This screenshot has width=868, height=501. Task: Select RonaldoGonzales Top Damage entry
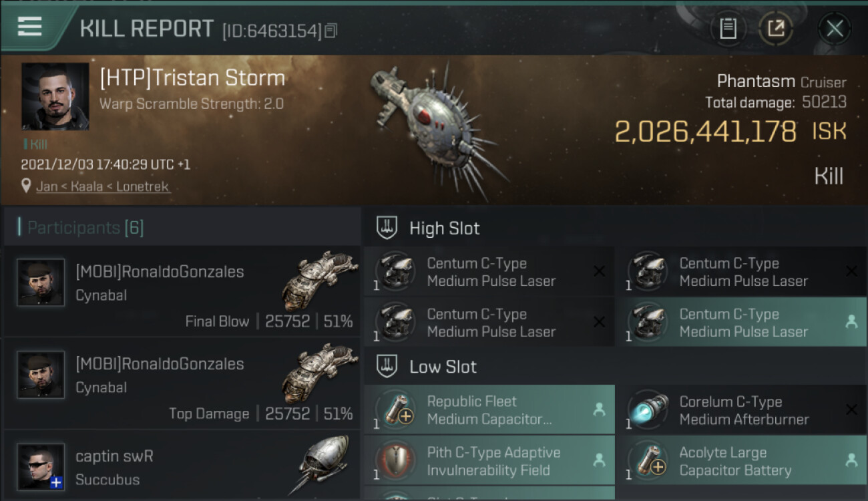[182, 383]
